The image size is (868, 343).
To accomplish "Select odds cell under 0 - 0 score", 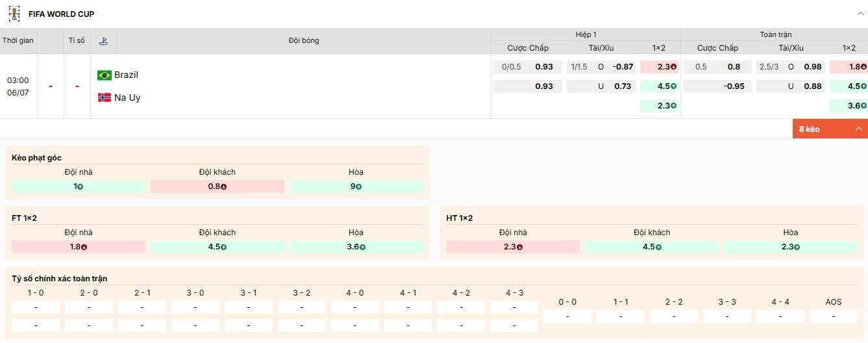I will pos(567,316).
